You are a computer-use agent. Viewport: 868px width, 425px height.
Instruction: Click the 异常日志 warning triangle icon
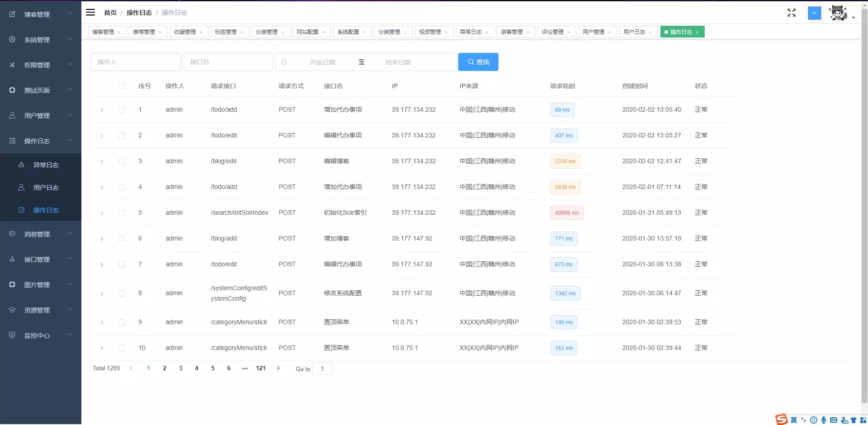click(21, 165)
